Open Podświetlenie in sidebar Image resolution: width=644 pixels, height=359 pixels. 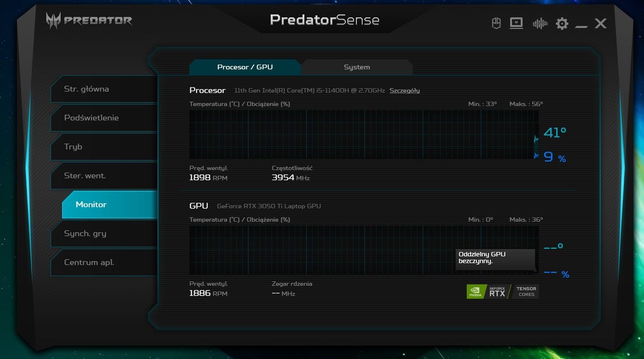click(x=104, y=118)
